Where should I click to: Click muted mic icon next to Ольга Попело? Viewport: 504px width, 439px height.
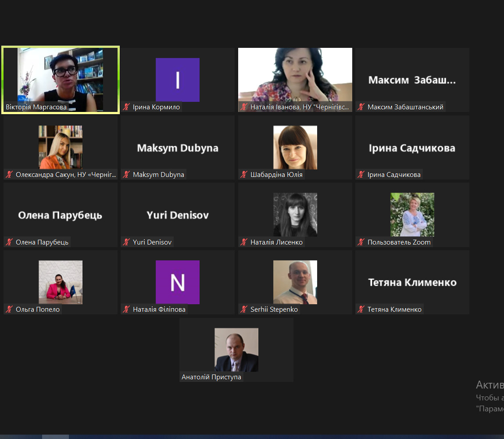(x=9, y=309)
